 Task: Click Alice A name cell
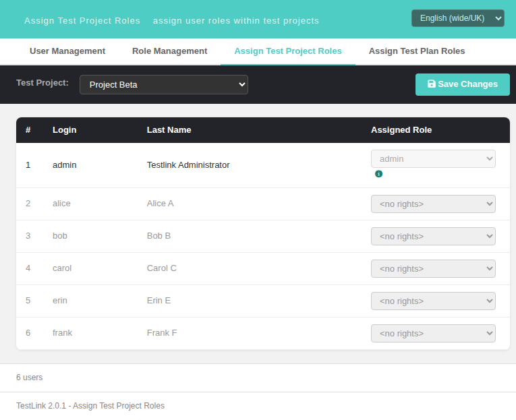coord(161,203)
